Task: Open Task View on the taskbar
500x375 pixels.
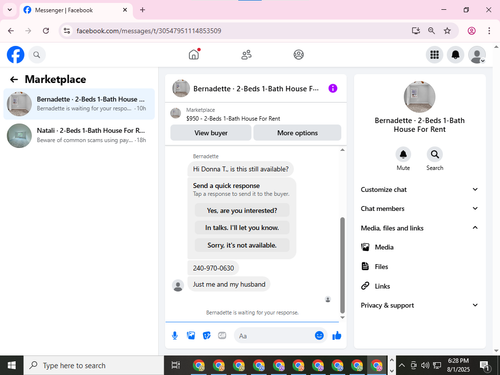Action: [175, 365]
